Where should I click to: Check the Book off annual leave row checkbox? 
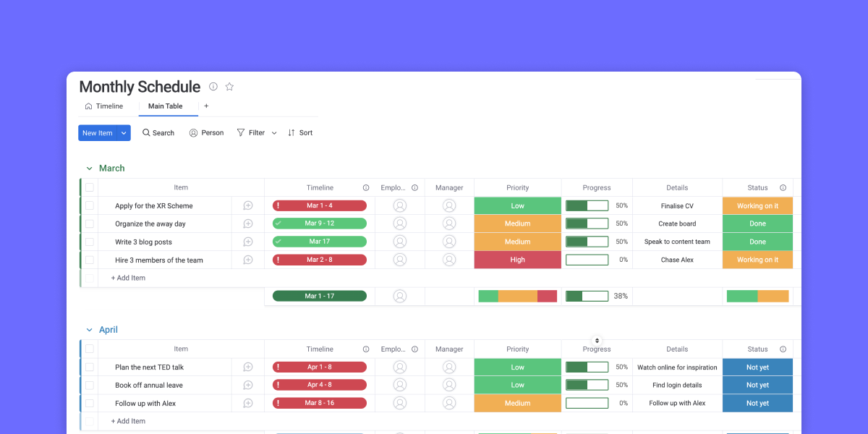click(x=90, y=386)
